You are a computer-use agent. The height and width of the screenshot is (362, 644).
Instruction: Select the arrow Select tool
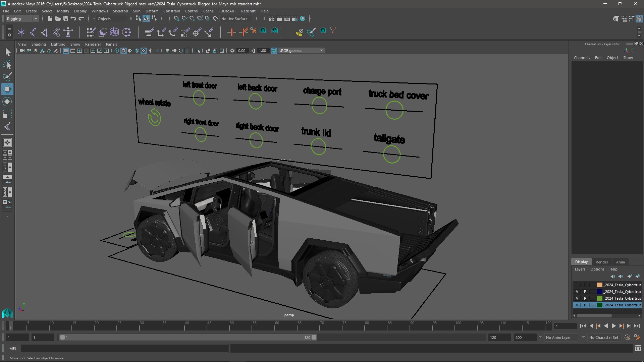[7, 52]
